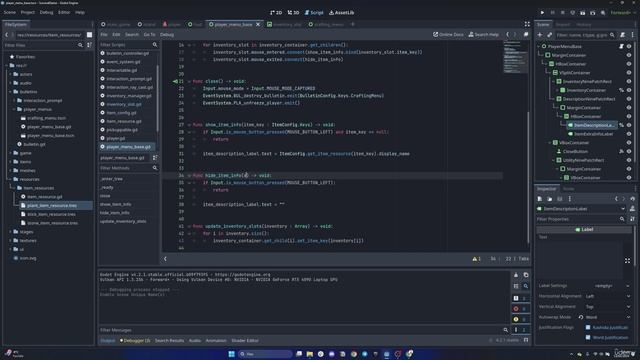Toggle error messages filter in output

click(x=520, y=309)
